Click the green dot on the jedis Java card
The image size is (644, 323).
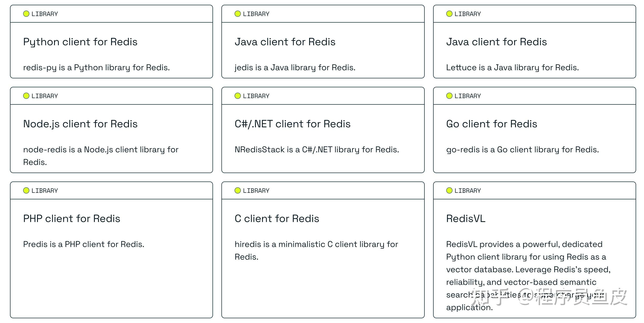point(238,14)
